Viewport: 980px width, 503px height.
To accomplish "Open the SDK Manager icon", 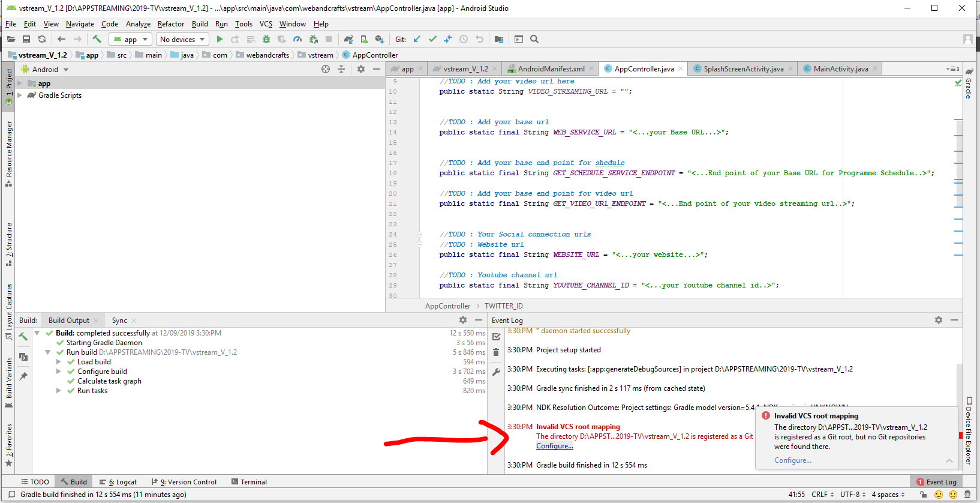I will pyautogui.click(x=380, y=39).
